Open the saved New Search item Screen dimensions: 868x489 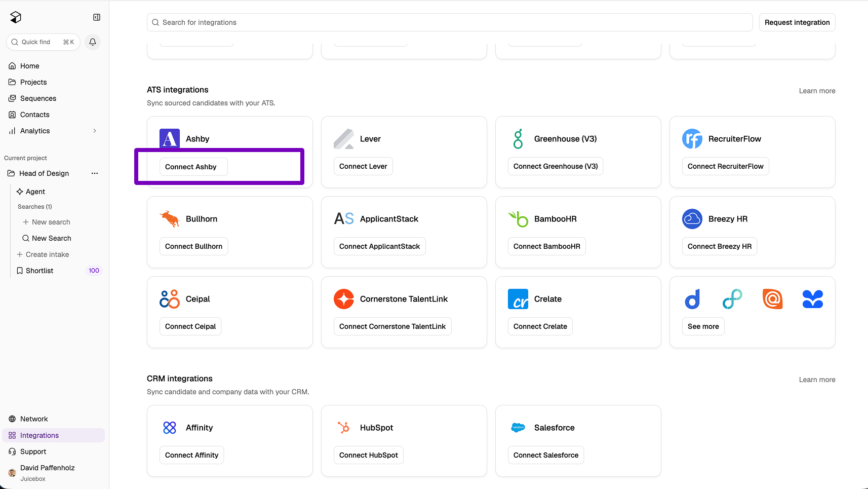(x=47, y=238)
